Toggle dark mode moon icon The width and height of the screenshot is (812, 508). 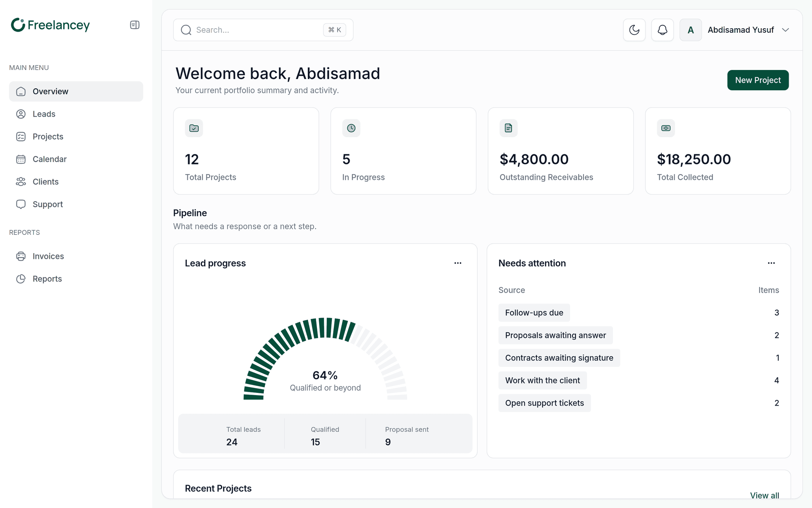coord(634,30)
